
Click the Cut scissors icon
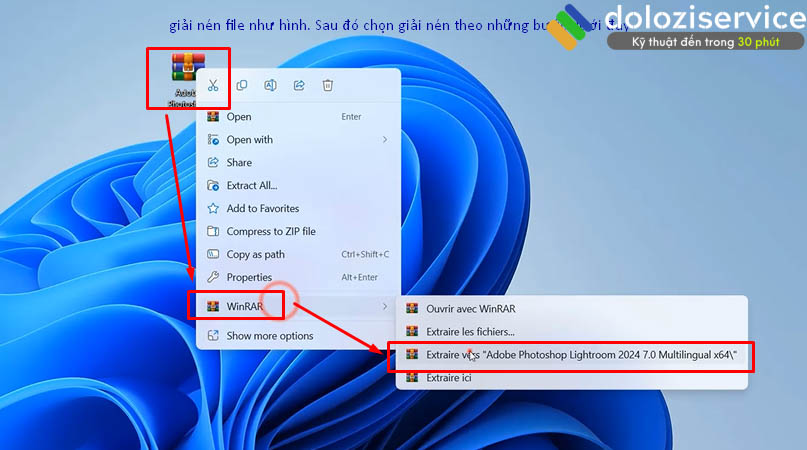point(213,85)
